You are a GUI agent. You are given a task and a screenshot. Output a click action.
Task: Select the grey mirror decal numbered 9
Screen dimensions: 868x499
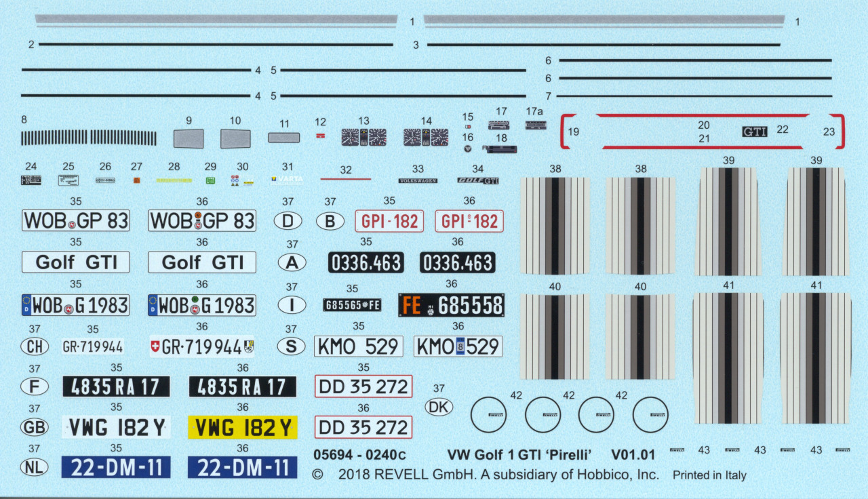189,138
